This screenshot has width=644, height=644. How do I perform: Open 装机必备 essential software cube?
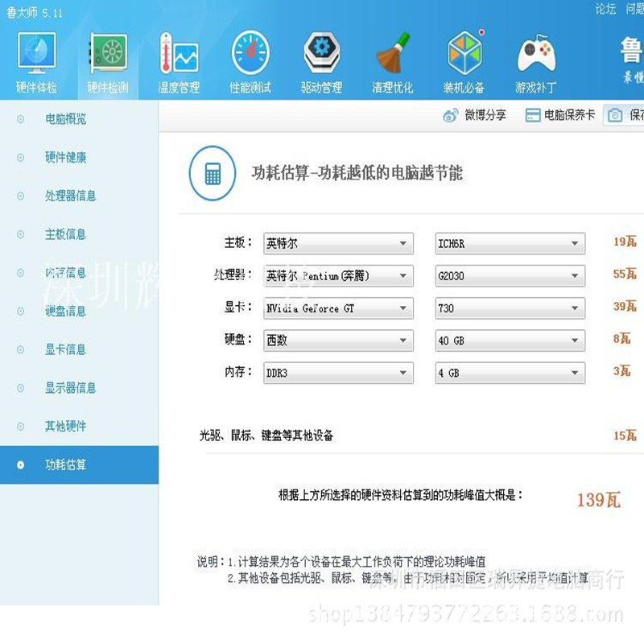pyautogui.click(x=464, y=53)
